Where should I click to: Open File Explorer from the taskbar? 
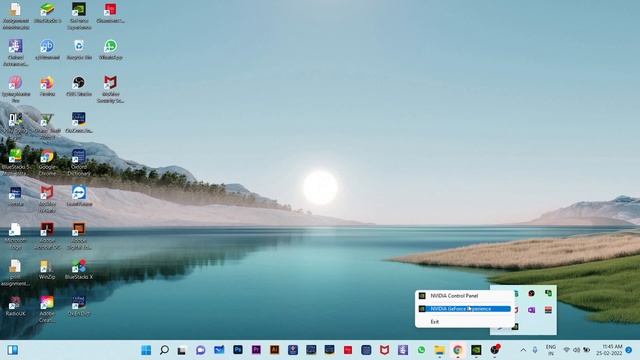pos(440,350)
